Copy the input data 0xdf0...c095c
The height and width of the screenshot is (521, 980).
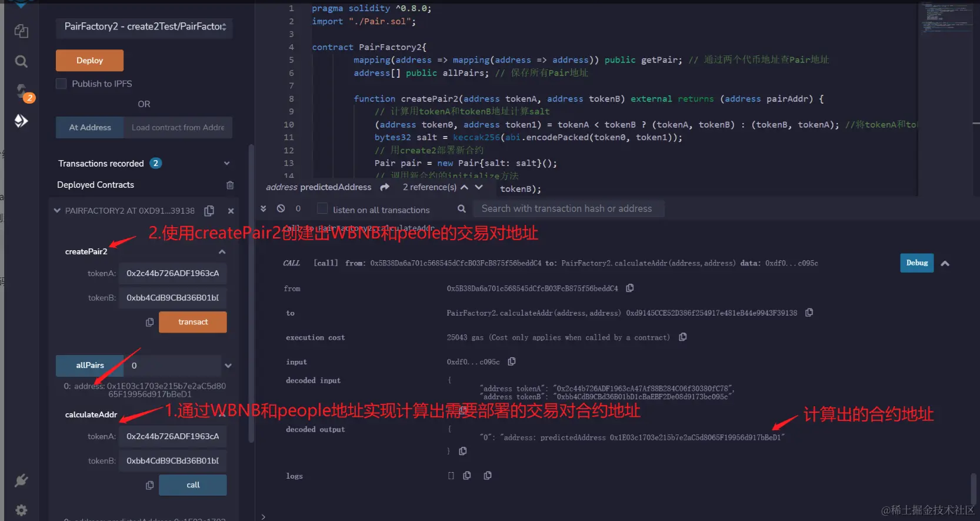click(x=512, y=361)
